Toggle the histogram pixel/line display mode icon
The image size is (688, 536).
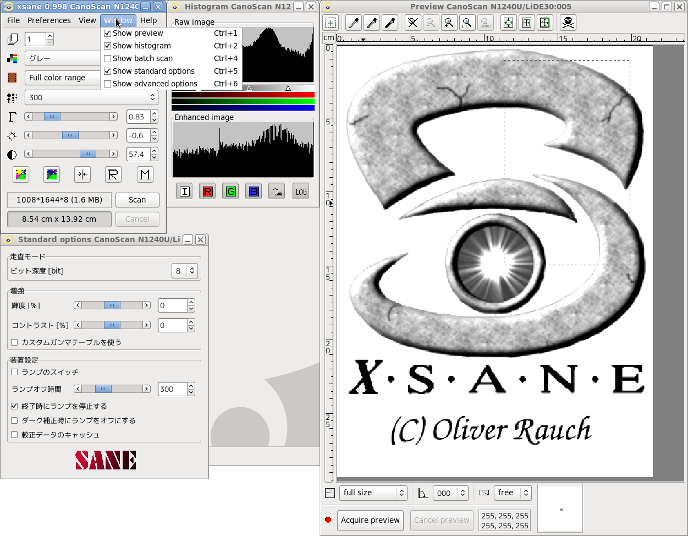coord(276,191)
